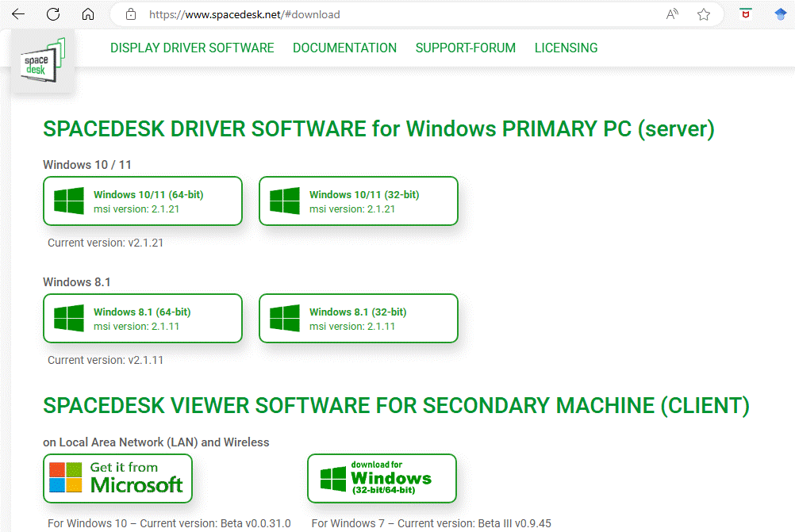Viewport: 795px width, 532px height.
Task: Reload the page with the refresh icon
Action: [x=53, y=14]
